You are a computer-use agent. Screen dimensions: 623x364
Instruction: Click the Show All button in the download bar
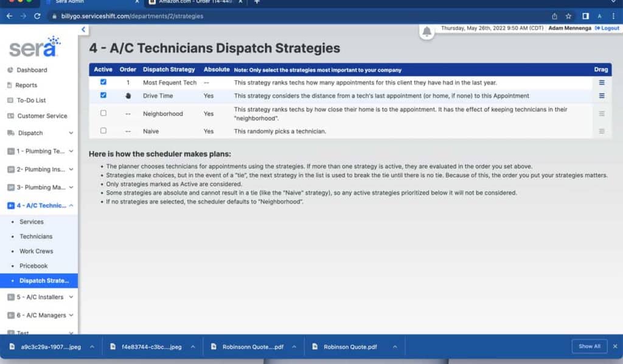[x=588, y=346]
